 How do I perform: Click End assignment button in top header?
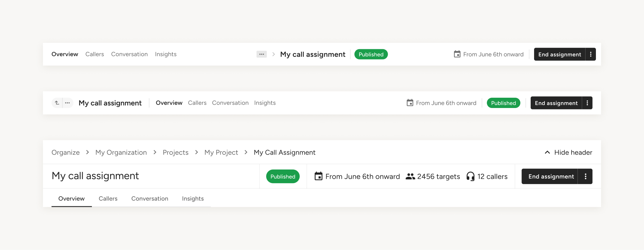coord(560,54)
